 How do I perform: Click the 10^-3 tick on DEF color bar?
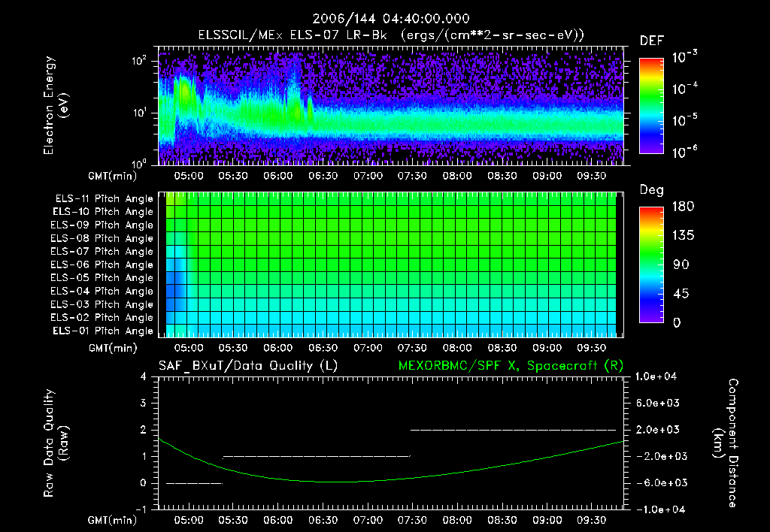point(684,56)
